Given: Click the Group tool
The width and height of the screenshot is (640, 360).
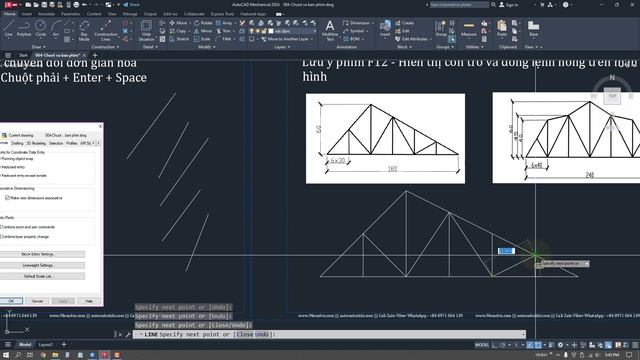Looking at the screenshot, I should 440,29.
